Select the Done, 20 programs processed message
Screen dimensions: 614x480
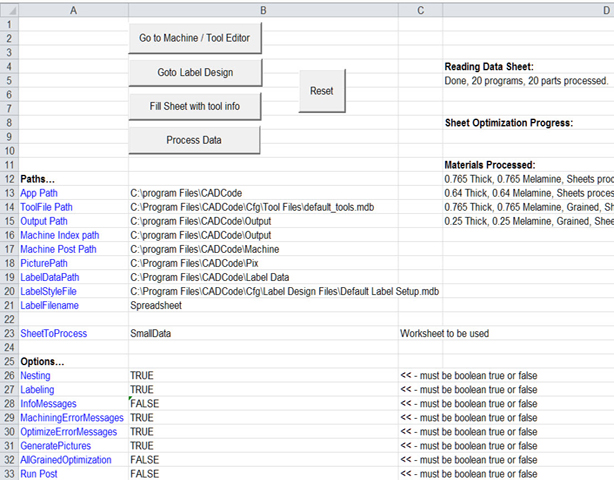pyautogui.click(x=526, y=81)
